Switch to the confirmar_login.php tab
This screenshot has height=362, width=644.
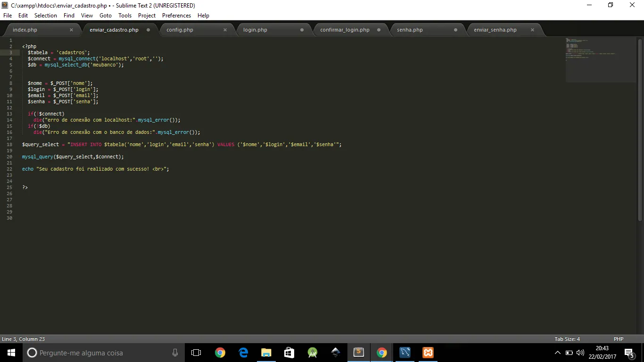345,30
